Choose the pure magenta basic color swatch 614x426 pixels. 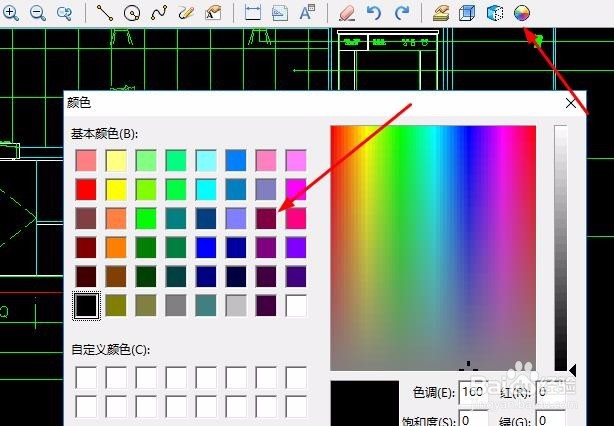pyautogui.click(x=296, y=190)
